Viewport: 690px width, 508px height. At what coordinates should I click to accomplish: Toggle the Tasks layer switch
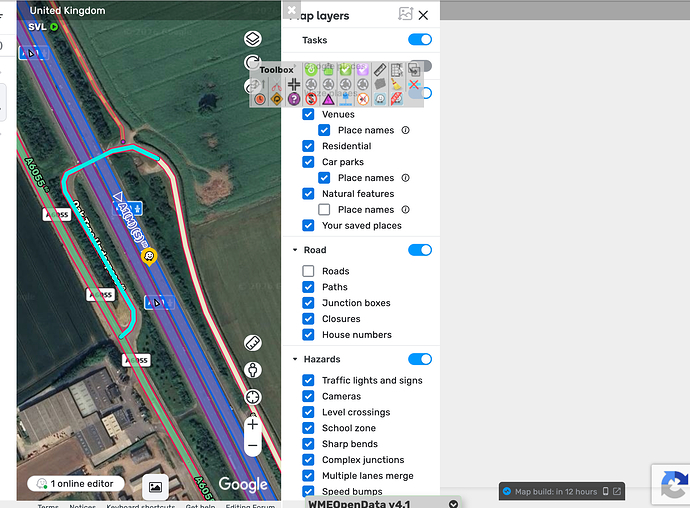420,40
